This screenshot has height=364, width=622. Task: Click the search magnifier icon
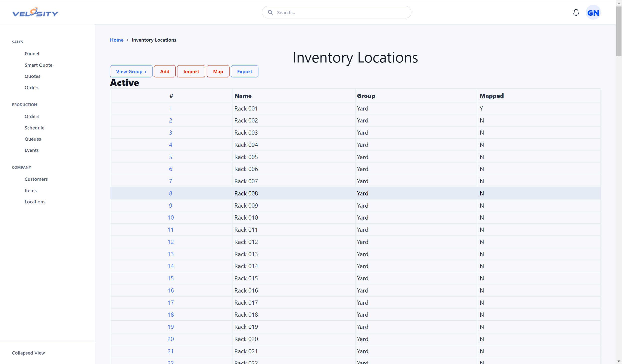tap(270, 12)
